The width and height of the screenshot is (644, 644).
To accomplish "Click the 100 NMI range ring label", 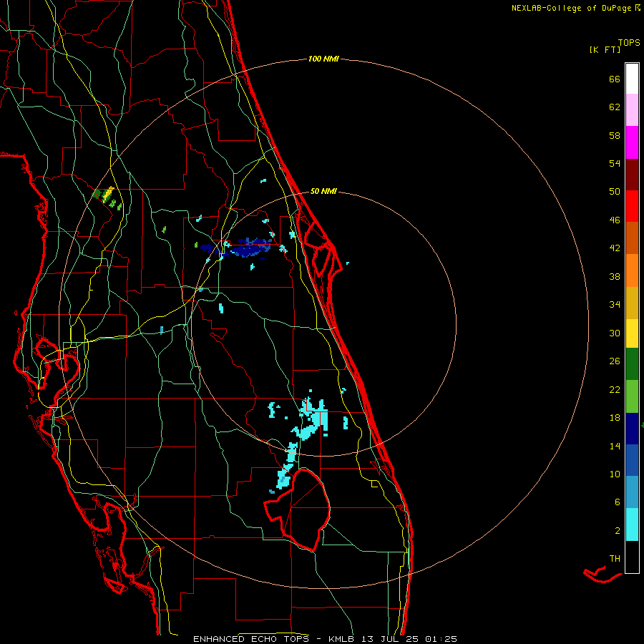I will click(323, 59).
